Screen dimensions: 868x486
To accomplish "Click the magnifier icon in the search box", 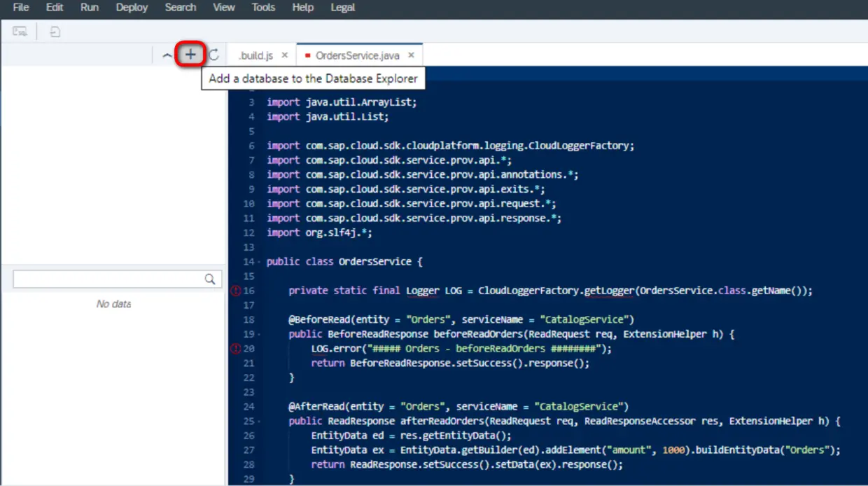I will pos(210,279).
